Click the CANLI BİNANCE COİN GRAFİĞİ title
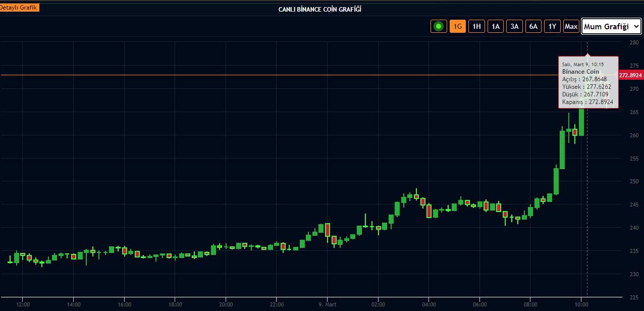The image size is (644, 311). (x=320, y=9)
